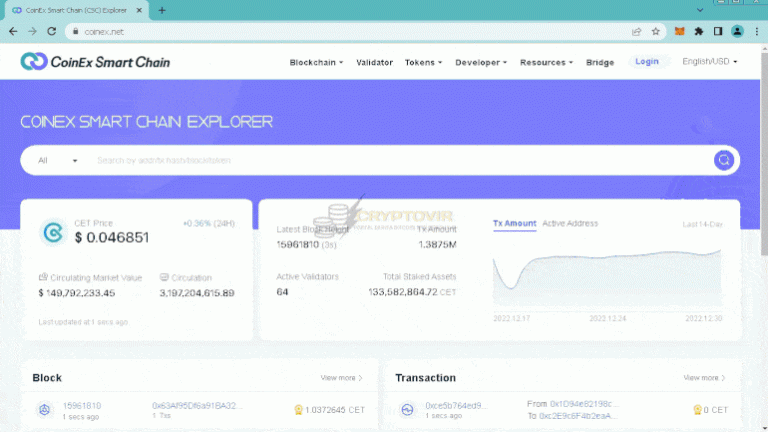Click into the explorer search field
Screen dimensions: 768x432
click(x=402, y=160)
